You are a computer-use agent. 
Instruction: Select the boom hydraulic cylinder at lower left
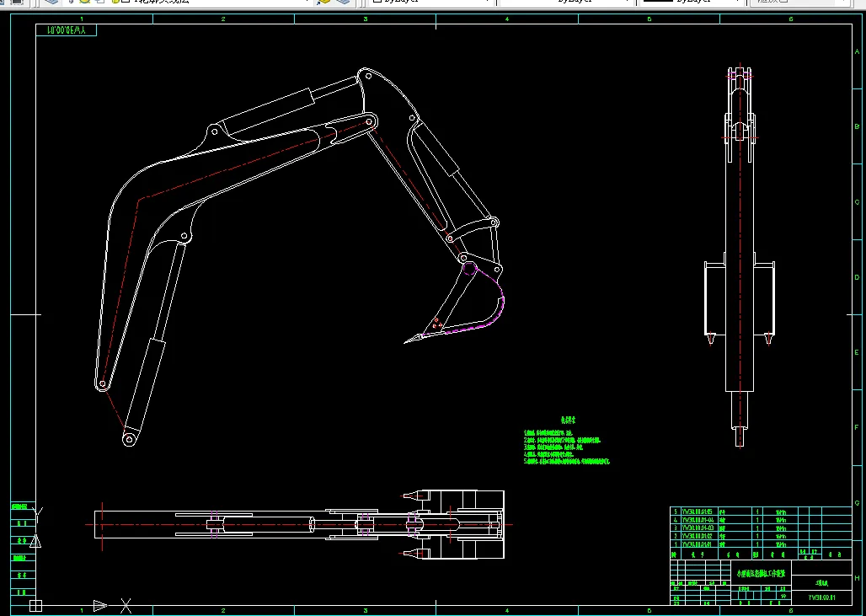(153, 341)
